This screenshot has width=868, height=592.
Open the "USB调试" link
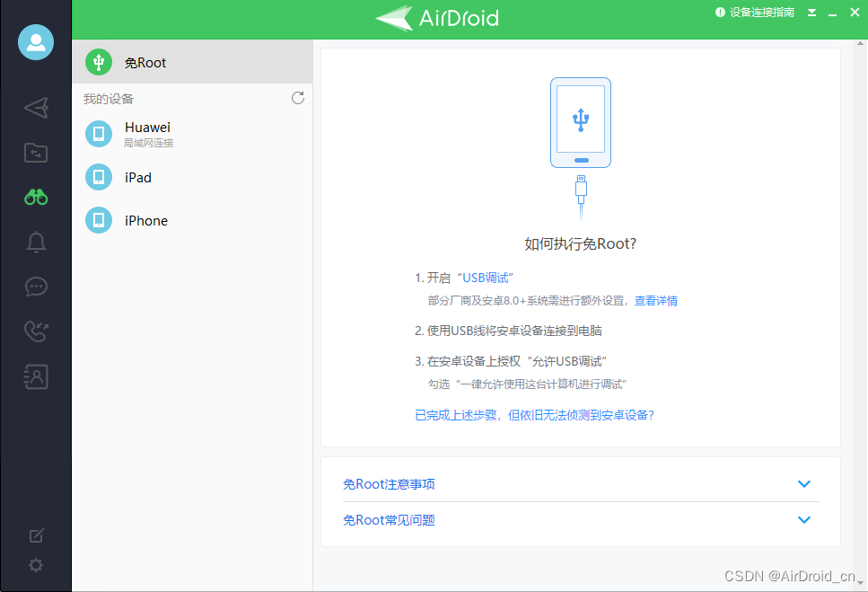486,278
